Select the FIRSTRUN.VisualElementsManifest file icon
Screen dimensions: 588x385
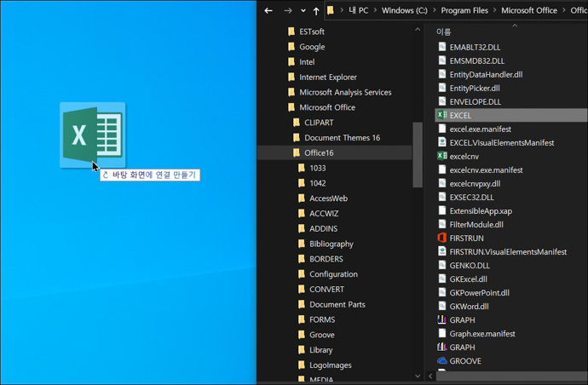[442, 251]
